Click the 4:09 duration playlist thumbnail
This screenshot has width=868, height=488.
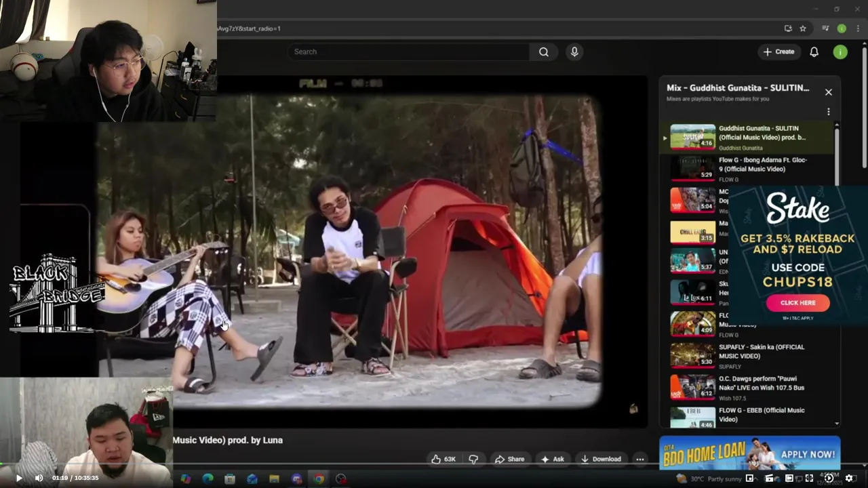692,324
